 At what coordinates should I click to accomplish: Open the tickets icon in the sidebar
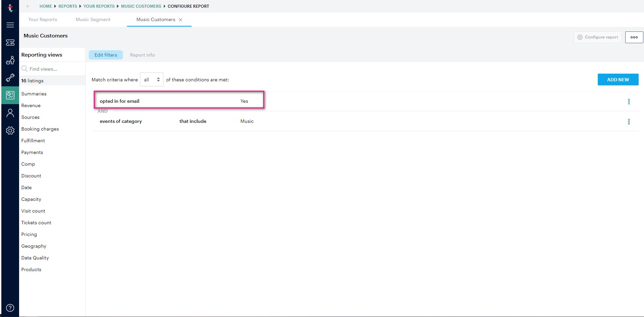[x=10, y=43]
